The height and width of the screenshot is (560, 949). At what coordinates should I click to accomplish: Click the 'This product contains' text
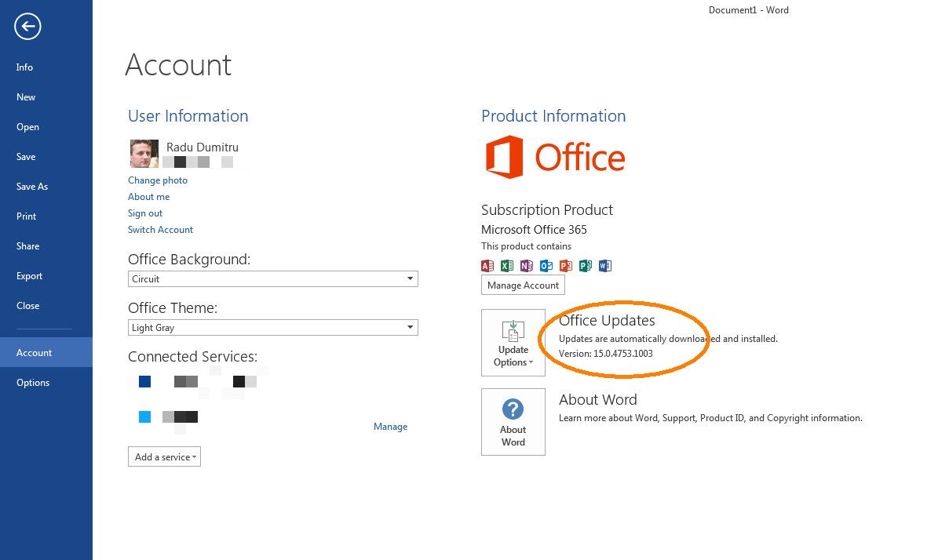[526, 246]
